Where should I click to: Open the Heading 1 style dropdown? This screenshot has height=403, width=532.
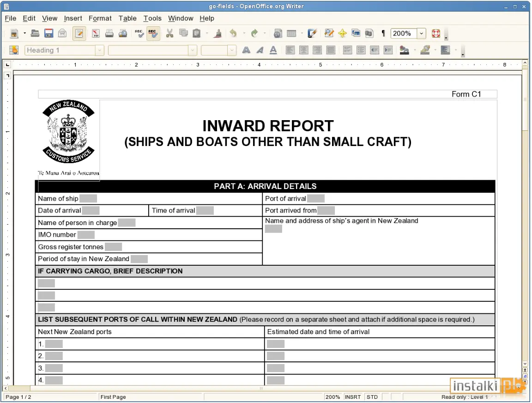[x=99, y=50]
